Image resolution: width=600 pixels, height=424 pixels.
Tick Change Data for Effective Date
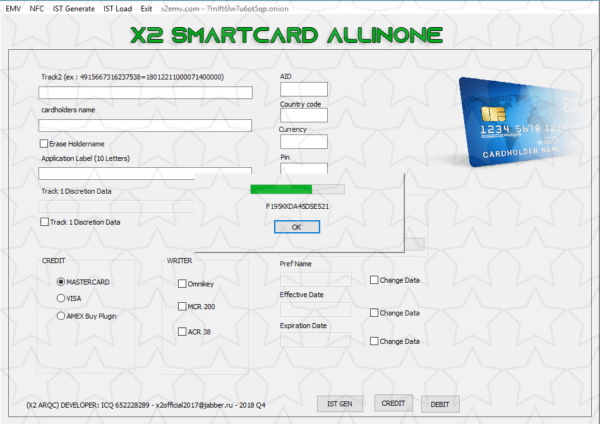tap(374, 313)
